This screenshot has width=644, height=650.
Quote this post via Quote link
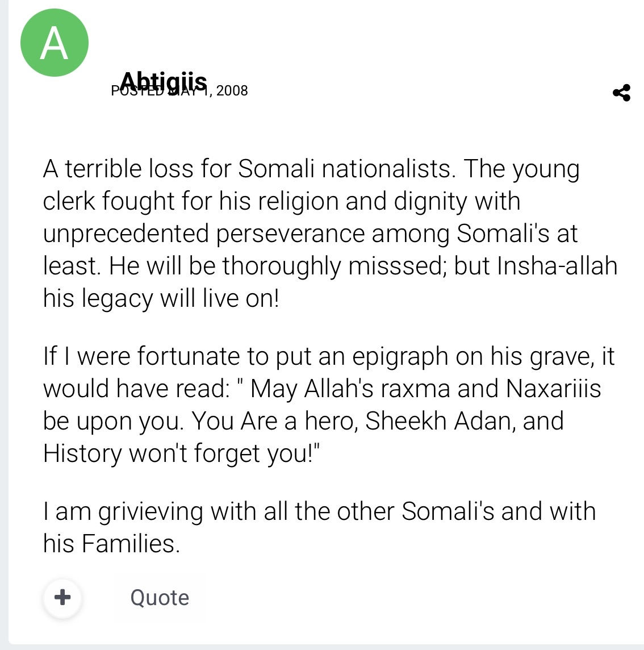pos(160,598)
